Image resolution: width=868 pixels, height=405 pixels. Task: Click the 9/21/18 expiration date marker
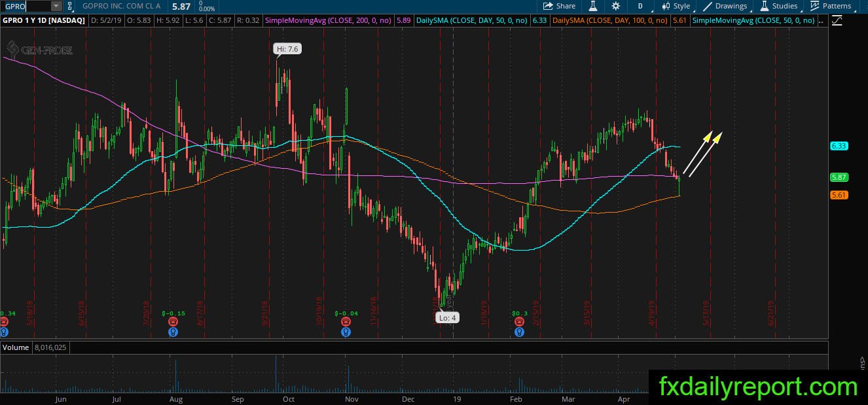pyautogui.click(x=266, y=313)
